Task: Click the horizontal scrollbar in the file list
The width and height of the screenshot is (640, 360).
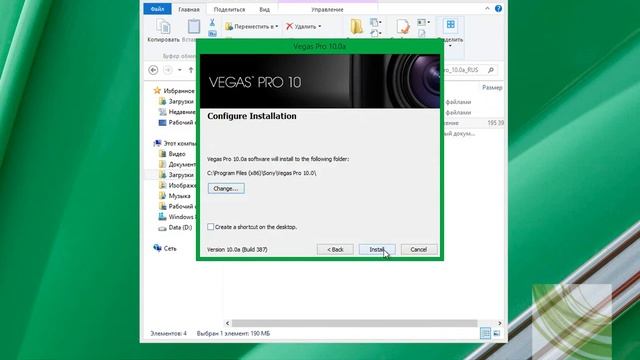Action: tap(354, 323)
